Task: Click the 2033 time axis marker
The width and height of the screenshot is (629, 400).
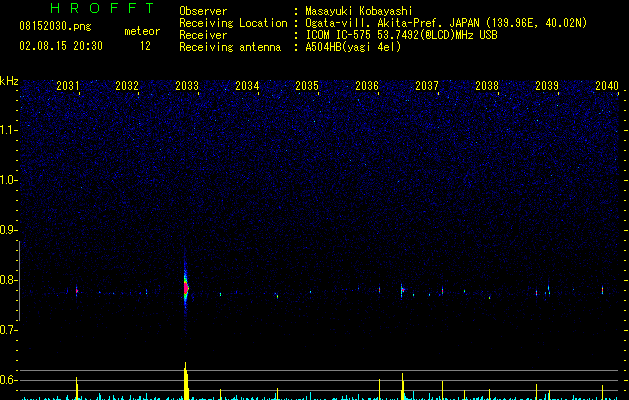Action: [x=187, y=85]
